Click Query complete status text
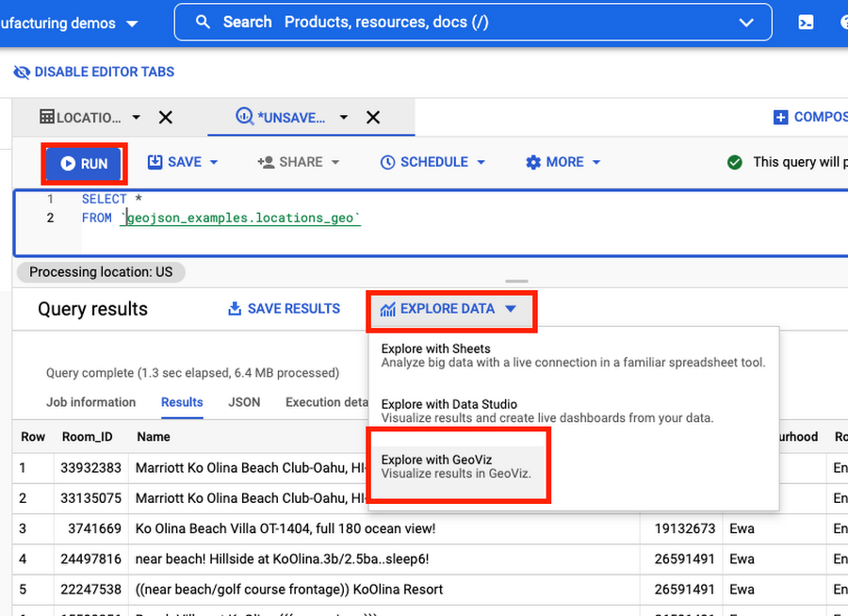This screenshot has height=616, width=848. (192, 373)
